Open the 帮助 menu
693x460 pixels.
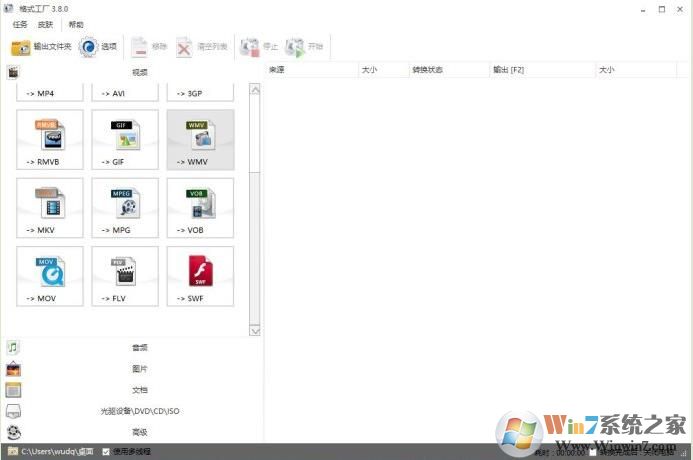77,24
